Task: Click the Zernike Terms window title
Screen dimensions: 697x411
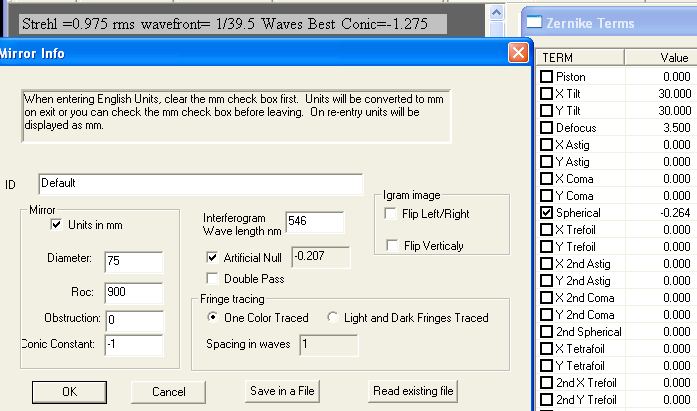Action: [x=590, y=23]
